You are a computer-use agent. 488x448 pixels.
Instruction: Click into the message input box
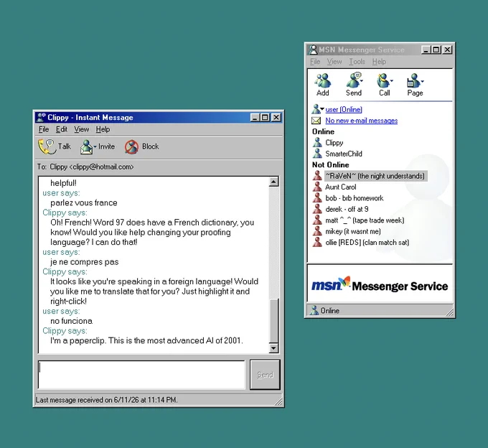[x=141, y=375]
